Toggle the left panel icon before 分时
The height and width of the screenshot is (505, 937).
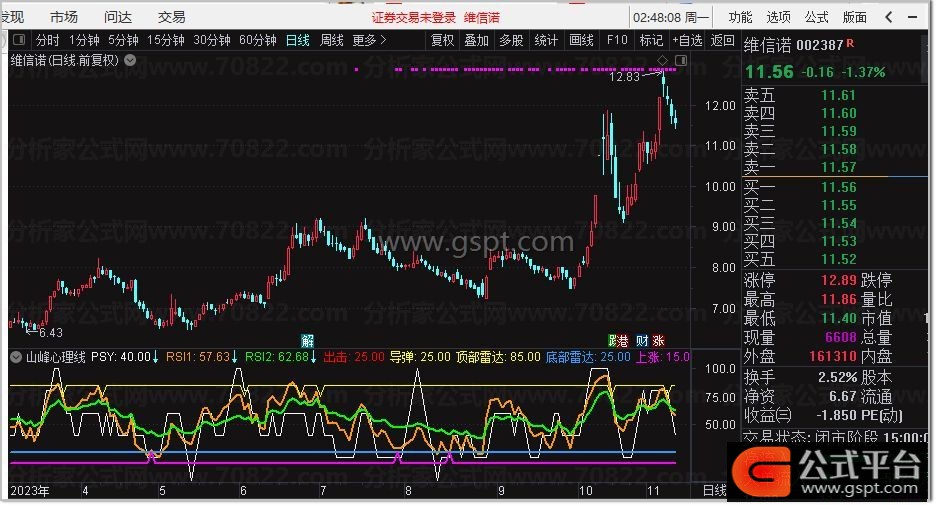(19, 40)
